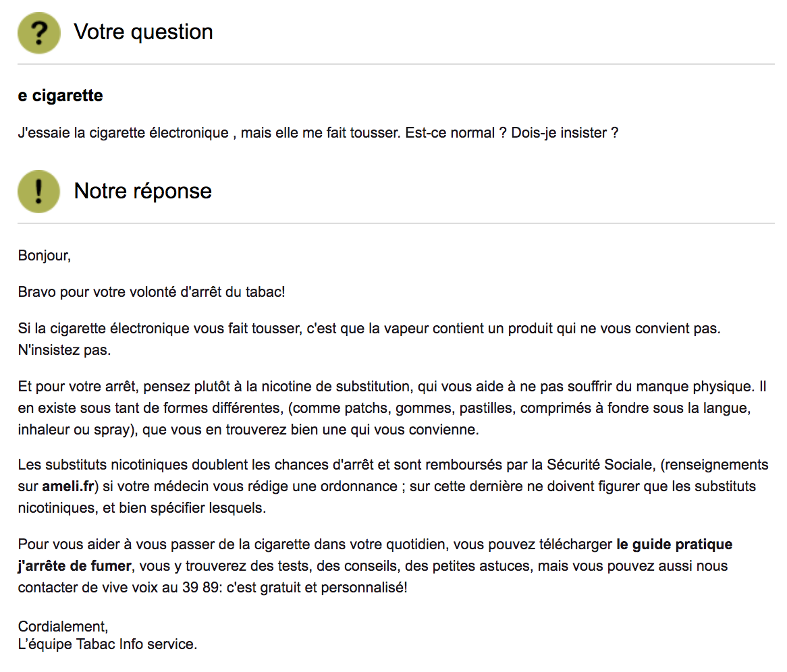Click the phone number 39 89

(x=199, y=588)
